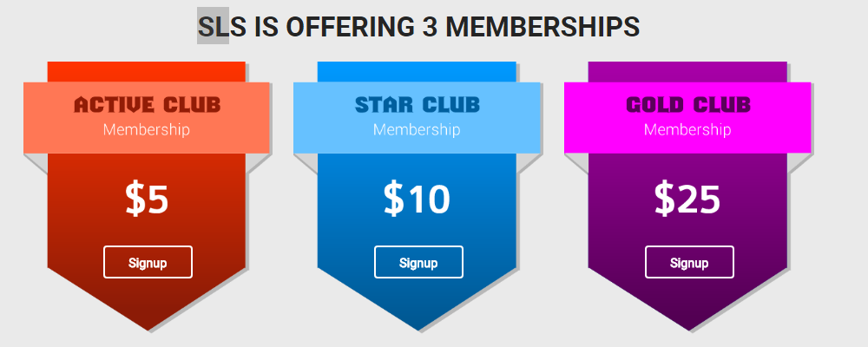Click Membership subtitle under Star Club
Screen dimensions: 868x347
click(x=417, y=129)
